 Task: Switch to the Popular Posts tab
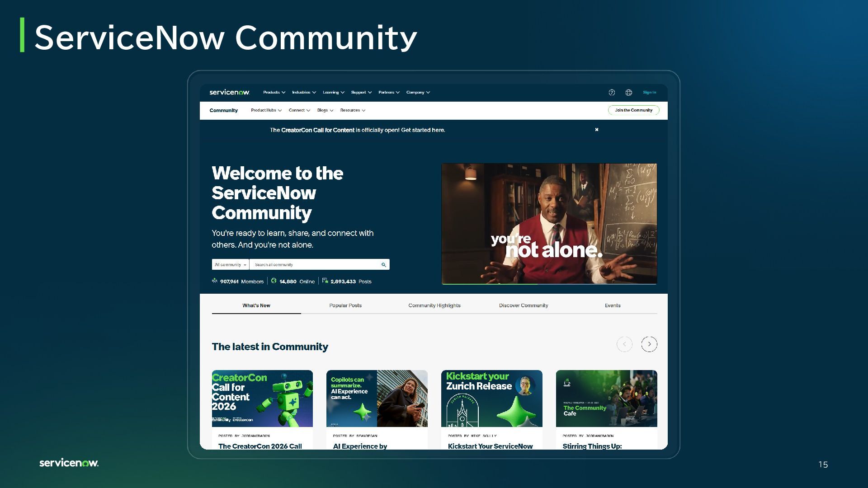coord(345,305)
